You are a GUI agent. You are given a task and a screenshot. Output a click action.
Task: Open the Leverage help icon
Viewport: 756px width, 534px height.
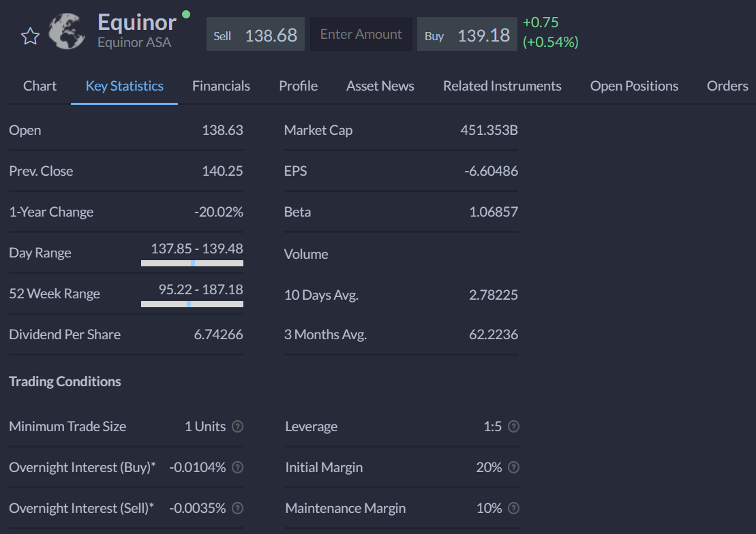point(513,426)
